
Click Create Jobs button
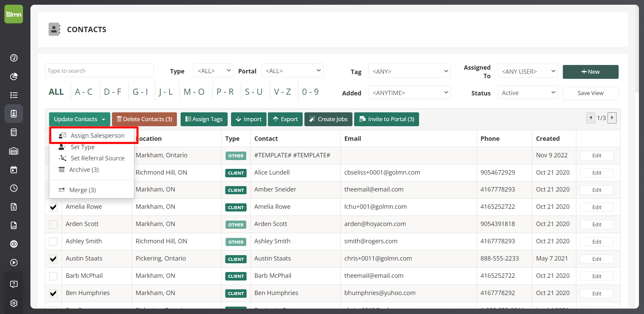(x=328, y=119)
